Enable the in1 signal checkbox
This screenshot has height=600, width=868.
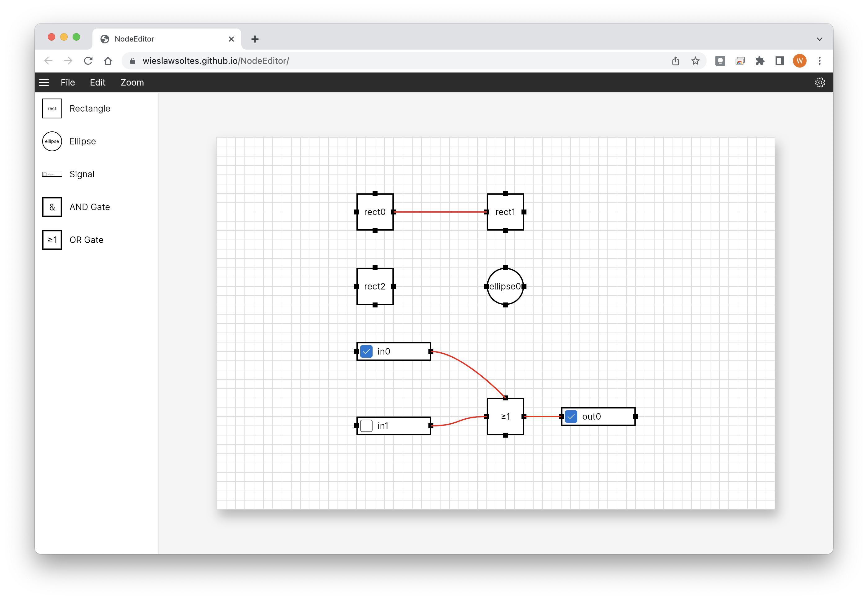pos(366,426)
